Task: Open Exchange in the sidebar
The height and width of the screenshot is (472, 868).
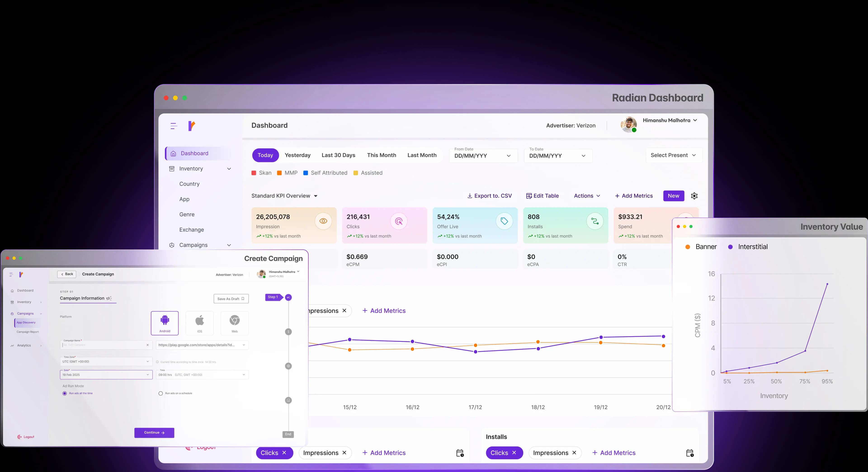Action: (x=191, y=230)
